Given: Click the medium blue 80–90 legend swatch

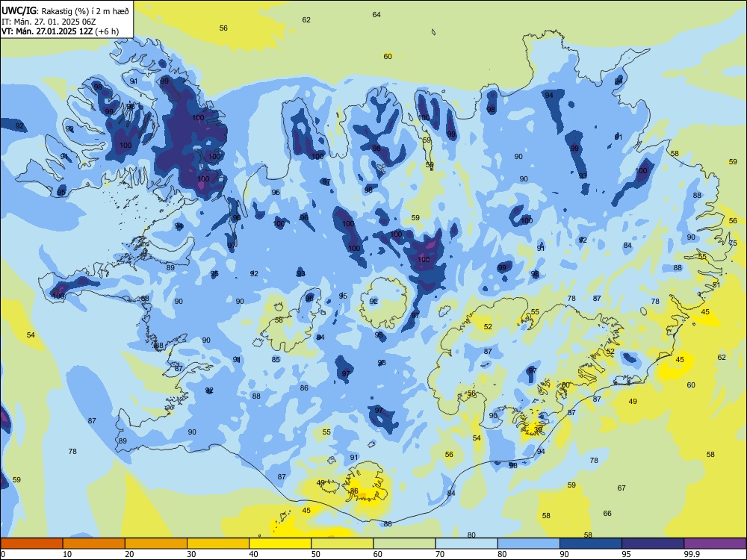Looking at the screenshot, I should coord(529,544).
